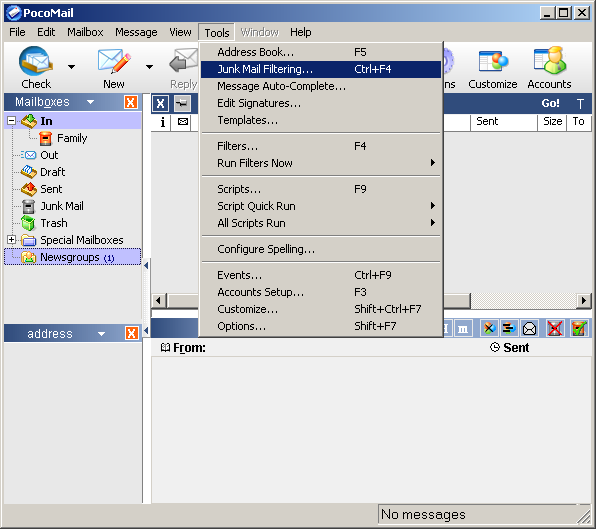The width and height of the screenshot is (596, 529).
Task: Select the In mailbox icon
Action: coord(29,121)
